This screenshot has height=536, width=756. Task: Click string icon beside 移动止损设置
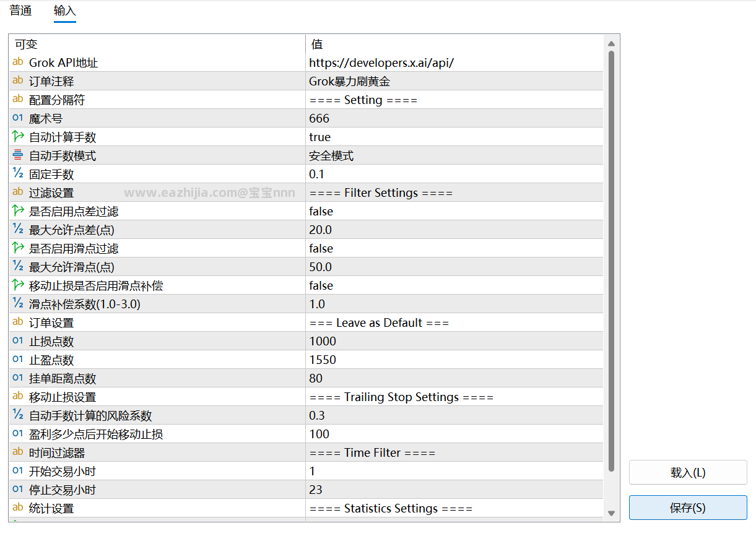coord(17,397)
